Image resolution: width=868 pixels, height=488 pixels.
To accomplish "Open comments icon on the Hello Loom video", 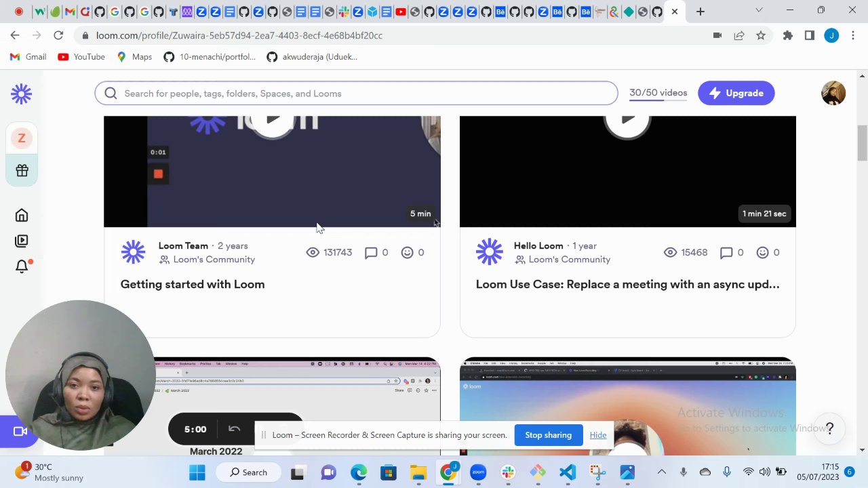I will coord(726,253).
